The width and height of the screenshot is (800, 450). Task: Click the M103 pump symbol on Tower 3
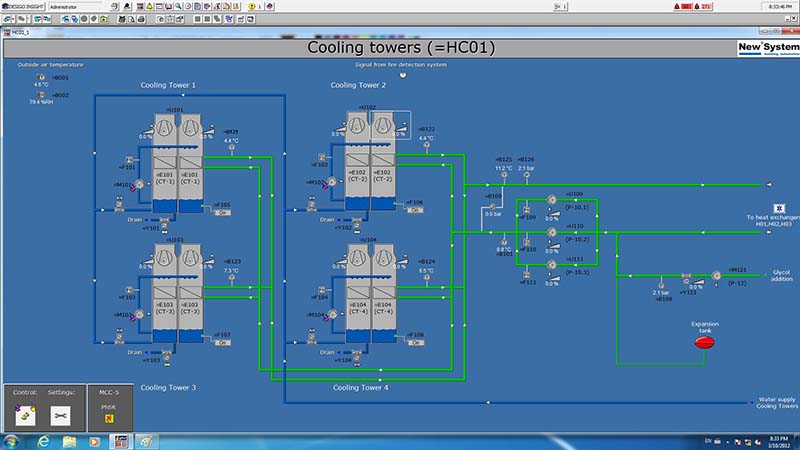(x=139, y=315)
